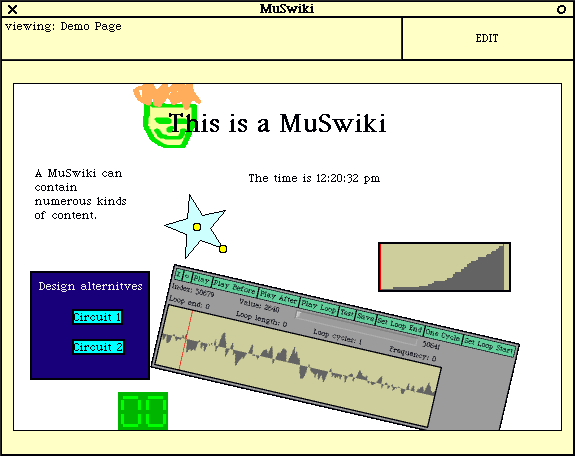Click the 'viewing: Demo Page' text field
Viewport: 575px width, 456px height.
click(201, 39)
